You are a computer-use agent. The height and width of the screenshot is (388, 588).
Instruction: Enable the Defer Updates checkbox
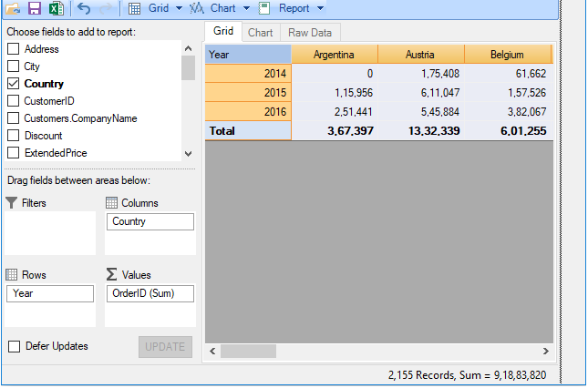click(14, 346)
